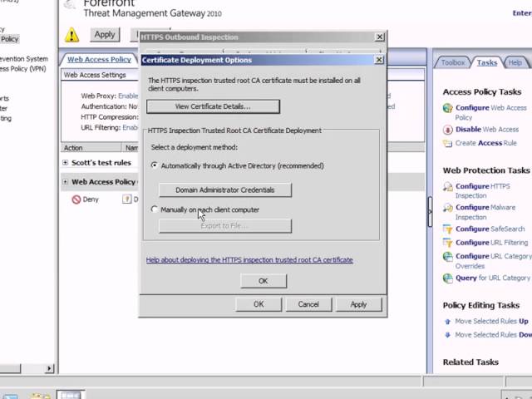Click OK in Certificate Deployment Options dialog

tap(264, 281)
